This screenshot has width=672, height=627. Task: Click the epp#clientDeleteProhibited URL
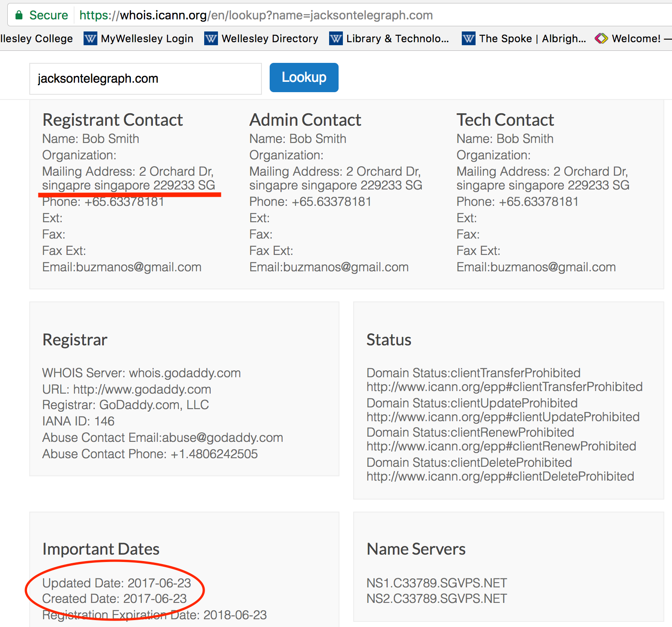(500, 476)
